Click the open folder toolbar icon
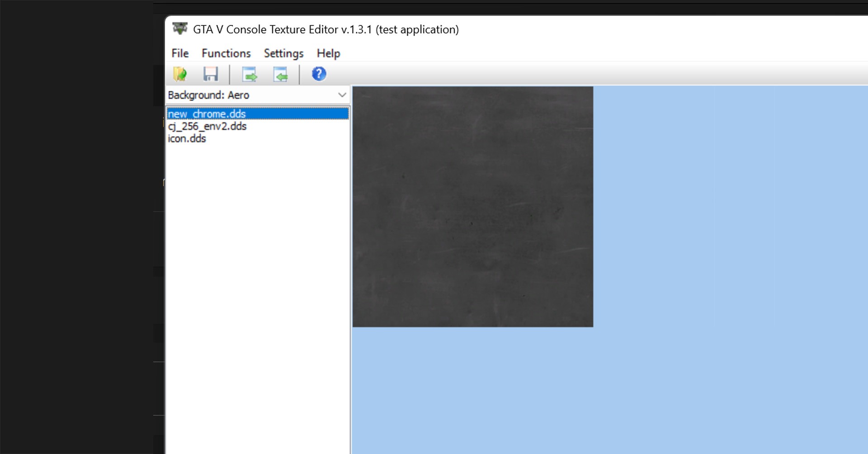The image size is (868, 454). [180, 74]
